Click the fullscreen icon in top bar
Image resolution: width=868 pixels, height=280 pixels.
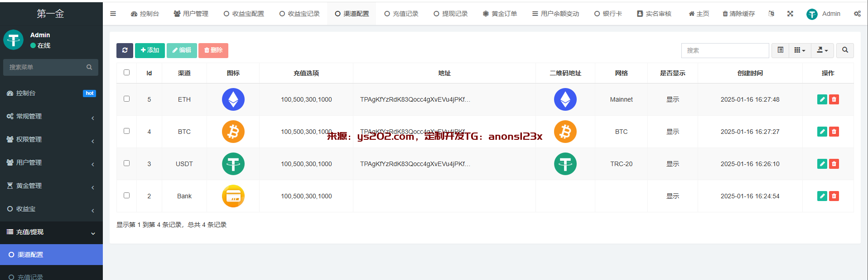(x=790, y=14)
